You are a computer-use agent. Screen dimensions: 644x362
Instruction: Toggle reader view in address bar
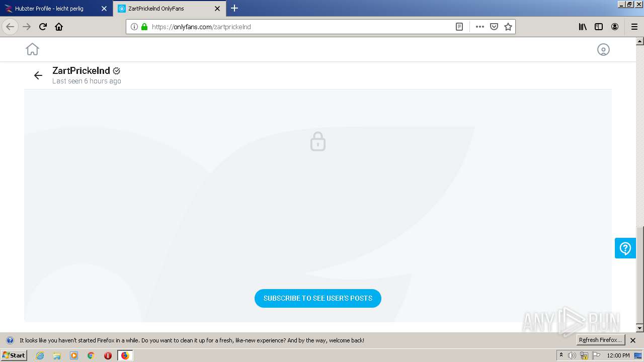pyautogui.click(x=459, y=27)
